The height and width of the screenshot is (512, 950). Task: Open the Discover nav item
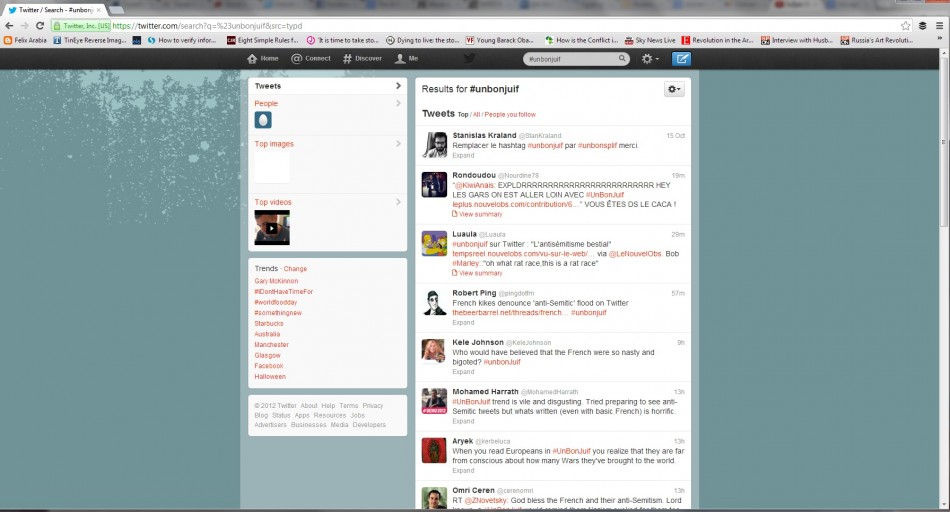(362, 59)
